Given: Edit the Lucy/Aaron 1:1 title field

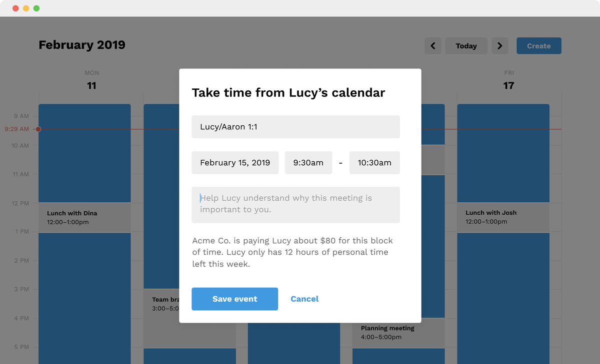Looking at the screenshot, I should pyautogui.click(x=295, y=127).
